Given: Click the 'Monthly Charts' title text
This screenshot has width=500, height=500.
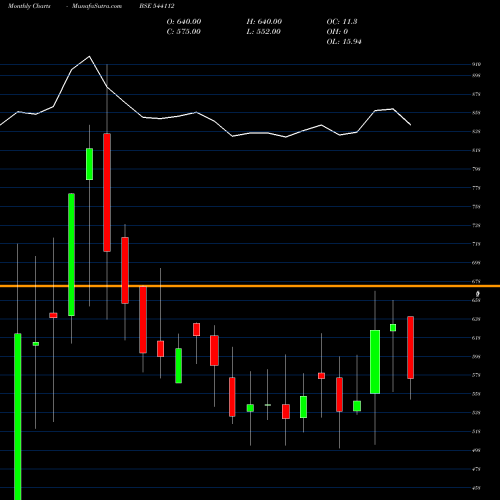Looking at the screenshot, I should [29, 6].
